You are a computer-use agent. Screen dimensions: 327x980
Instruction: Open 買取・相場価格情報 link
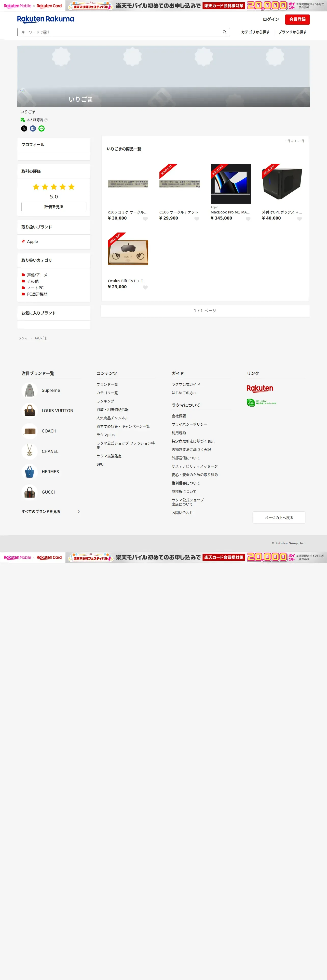pyautogui.click(x=112, y=410)
